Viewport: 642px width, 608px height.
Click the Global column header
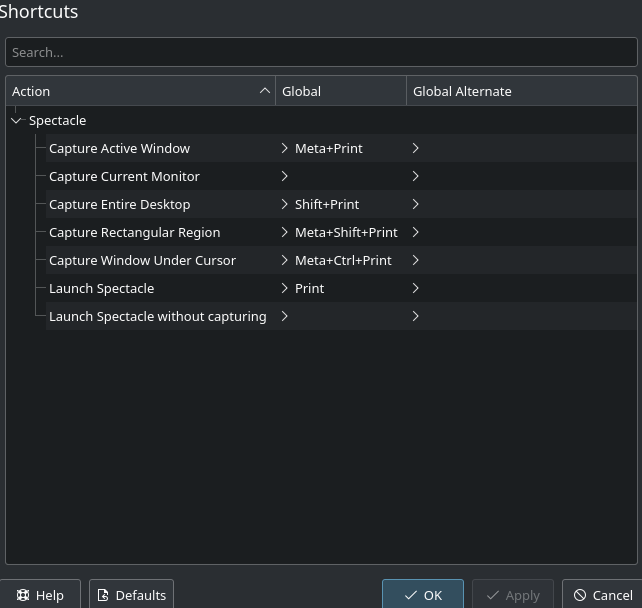pos(341,91)
